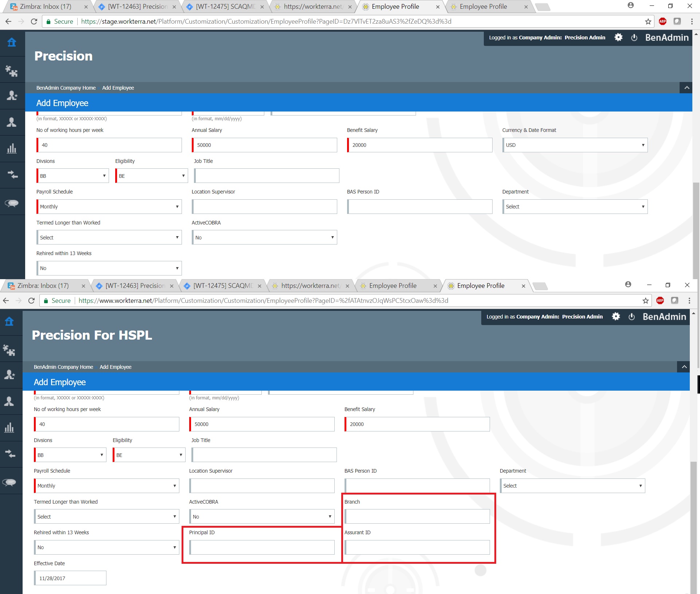
Task: Click BenAdmin Company Home breadcrumb in bottom window
Action: [63, 367]
